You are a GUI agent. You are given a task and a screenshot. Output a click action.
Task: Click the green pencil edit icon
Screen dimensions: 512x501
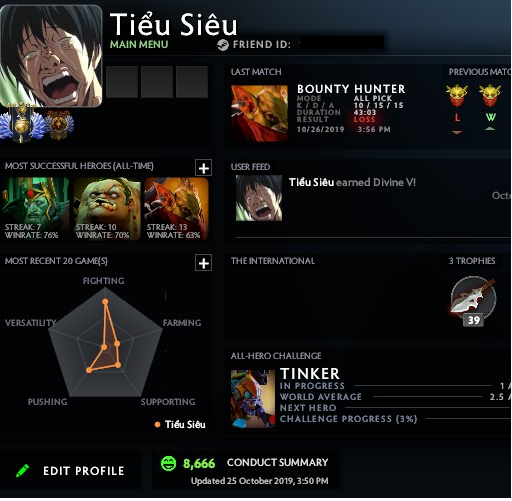23,471
